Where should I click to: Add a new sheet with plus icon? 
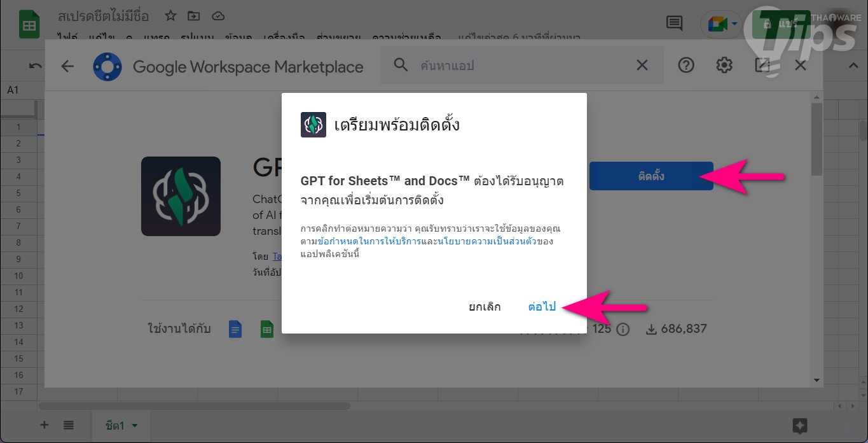point(44,425)
